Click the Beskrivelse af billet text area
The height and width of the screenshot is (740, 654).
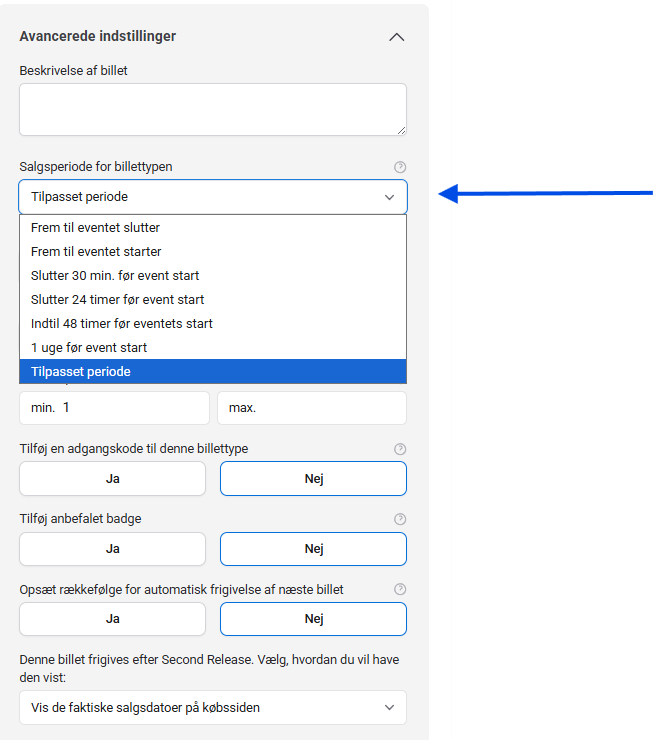(212, 109)
